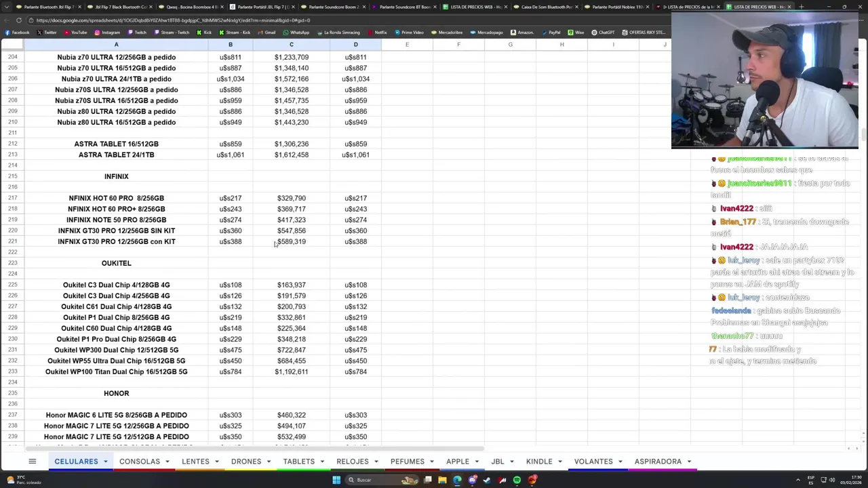The width and height of the screenshot is (868, 488).
Task: Select column C header
Action: tap(292, 45)
